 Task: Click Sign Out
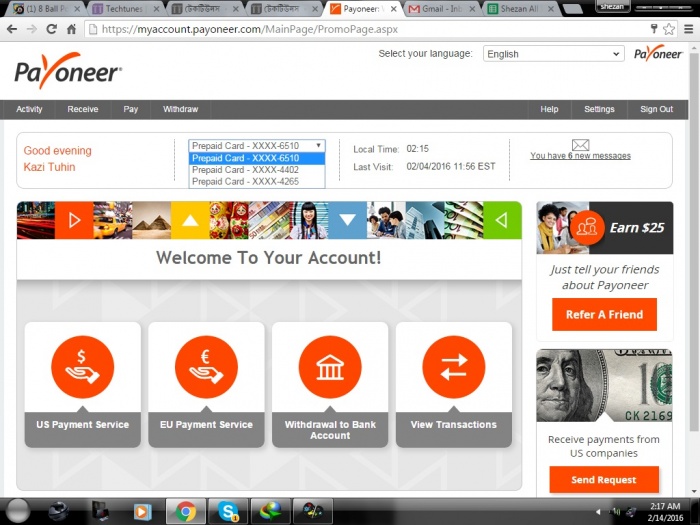[x=656, y=109]
